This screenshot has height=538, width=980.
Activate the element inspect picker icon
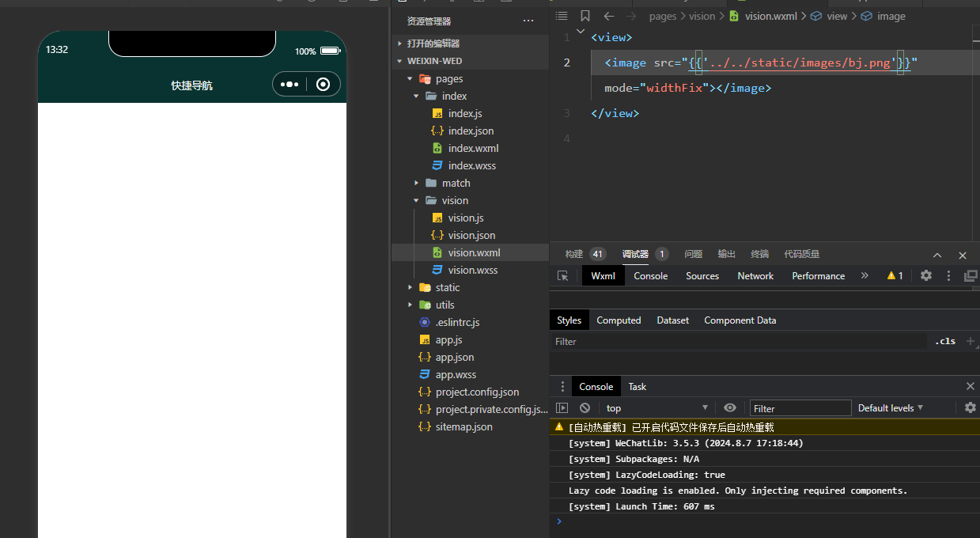click(563, 276)
